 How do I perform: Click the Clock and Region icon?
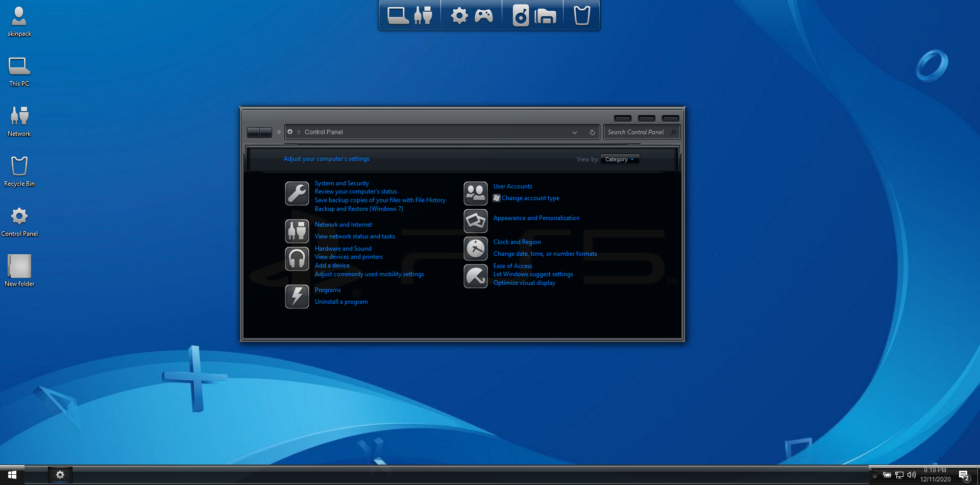(475, 249)
